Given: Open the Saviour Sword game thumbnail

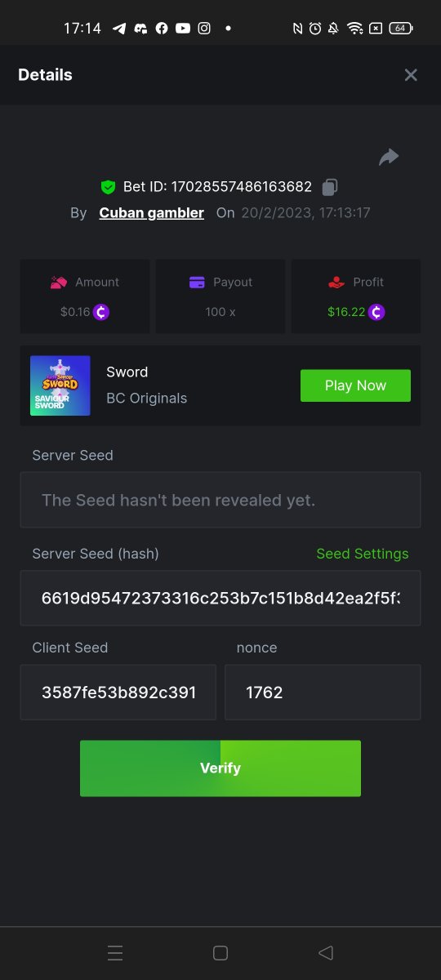Looking at the screenshot, I should 60,385.
